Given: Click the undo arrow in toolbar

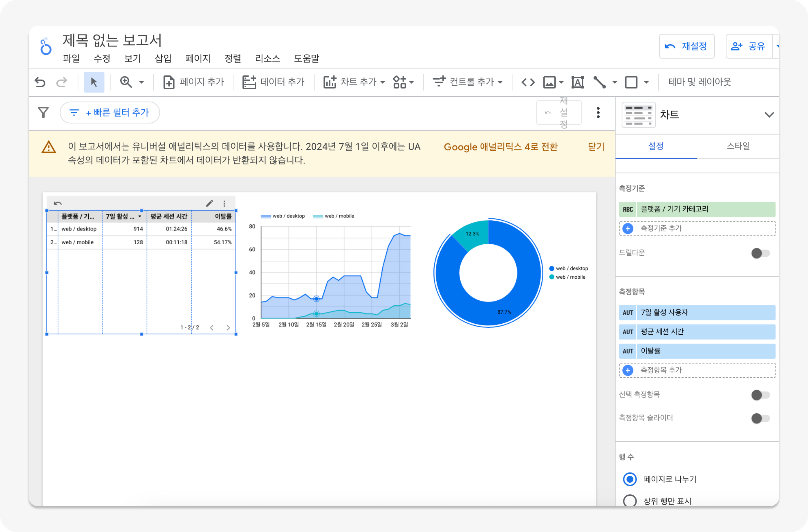Looking at the screenshot, I should 40,82.
